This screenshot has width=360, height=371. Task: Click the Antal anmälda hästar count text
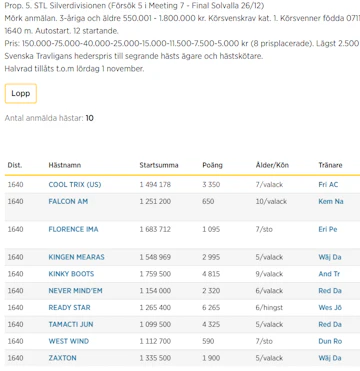(x=49, y=118)
